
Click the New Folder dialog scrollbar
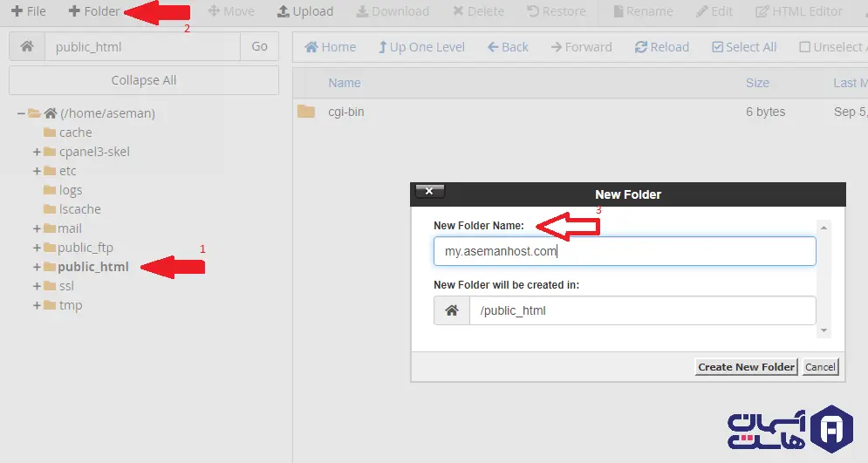[x=824, y=279]
